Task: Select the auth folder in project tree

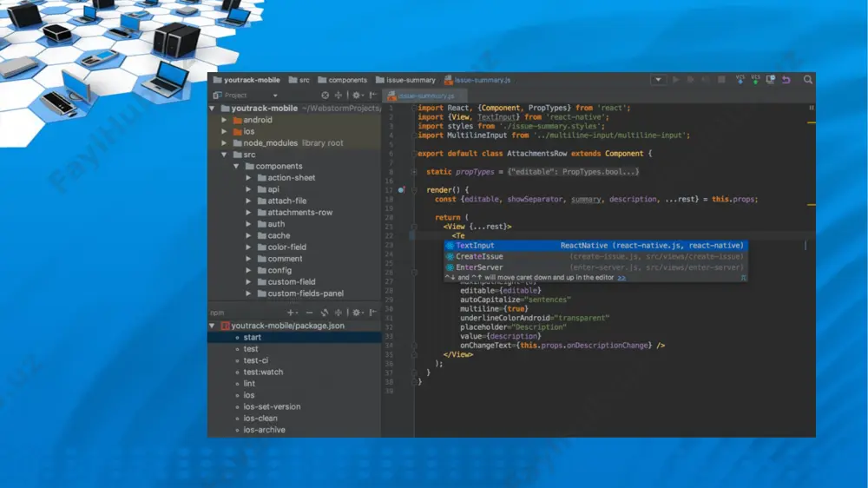Action: [x=276, y=224]
